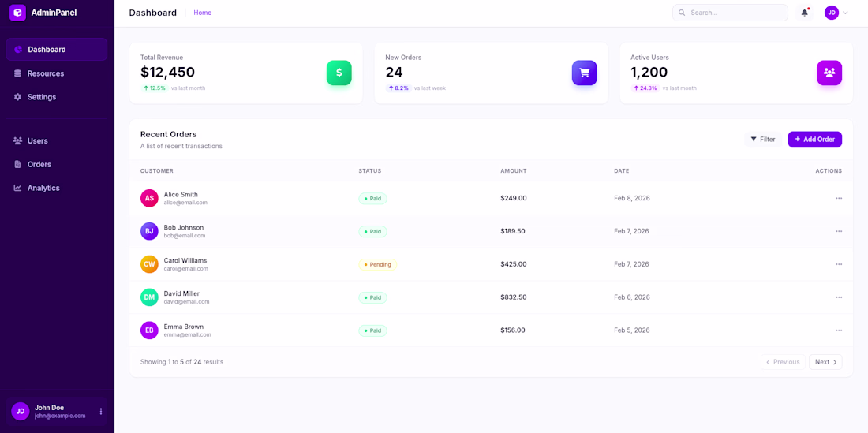Open actions menu for Bob Johnson's row
868x433 pixels.
click(x=839, y=231)
